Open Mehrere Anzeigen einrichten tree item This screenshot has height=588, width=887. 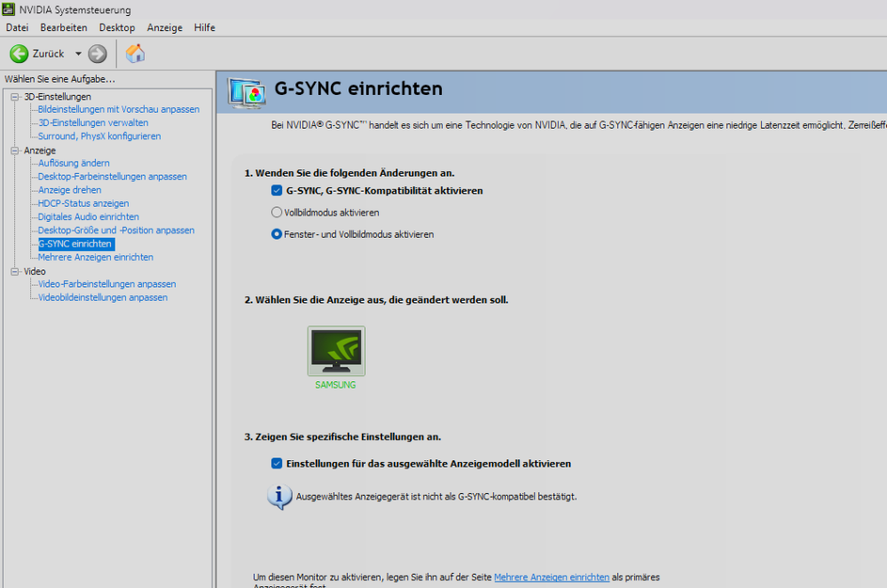click(96, 257)
